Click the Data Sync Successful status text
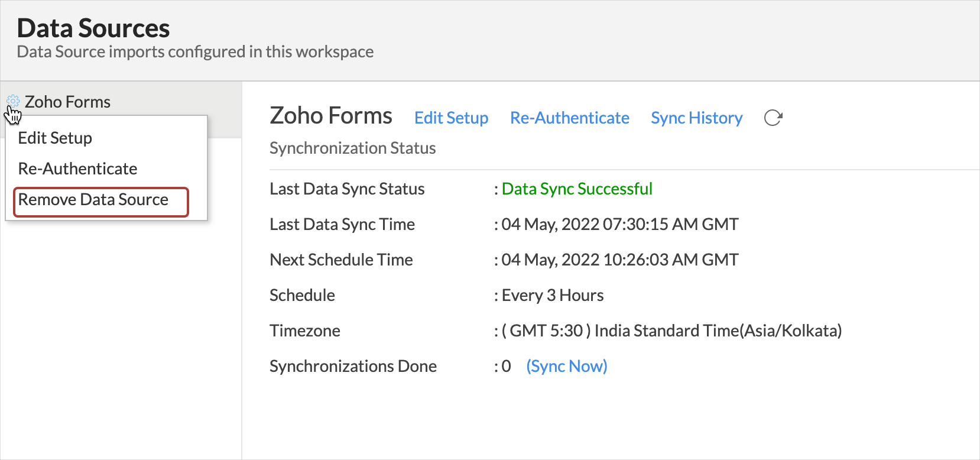This screenshot has height=460, width=980. tap(577, 189)
